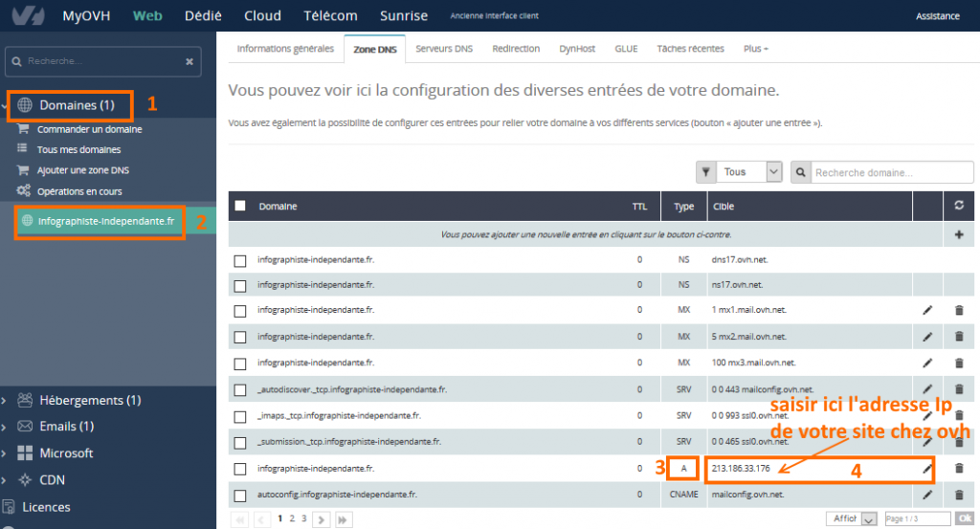
Task: Open Commander un domaine
Action: (x=89, y=129)
